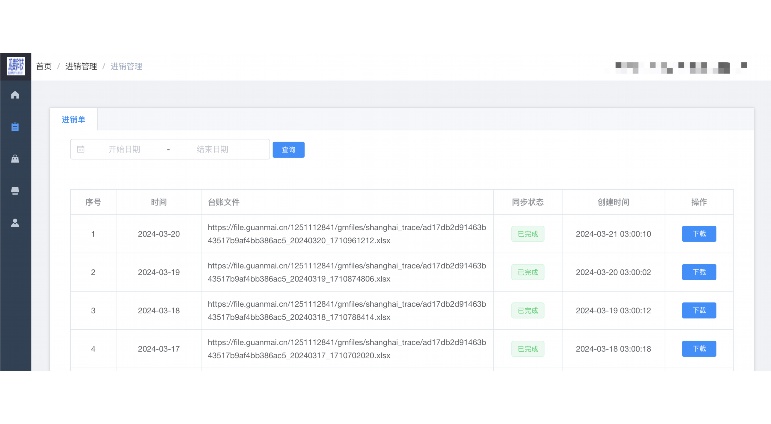Click the calendar icon in date range field
Image resolution: width=771 pixels, height=424 pixels.
[x=81, y=150]
